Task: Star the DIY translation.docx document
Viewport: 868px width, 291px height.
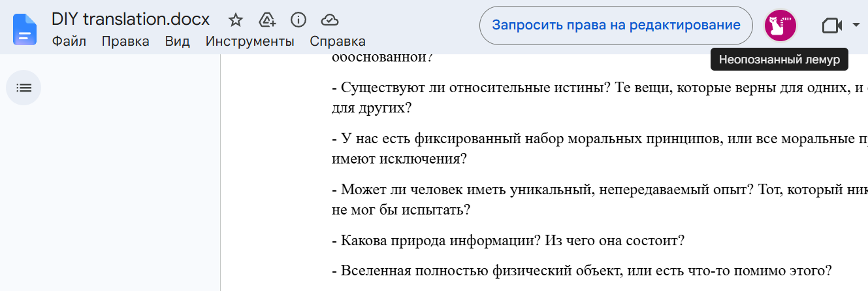Action: pyautogui.click(x=235, y=20)
